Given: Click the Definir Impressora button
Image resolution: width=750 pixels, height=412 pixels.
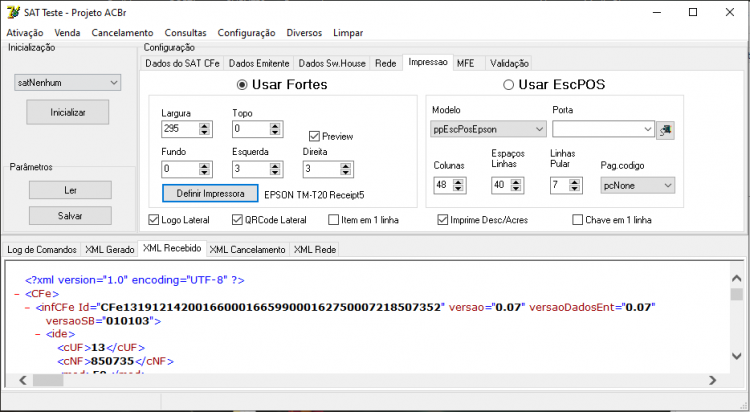Looking at the screenshot, I should pos(210,194).
